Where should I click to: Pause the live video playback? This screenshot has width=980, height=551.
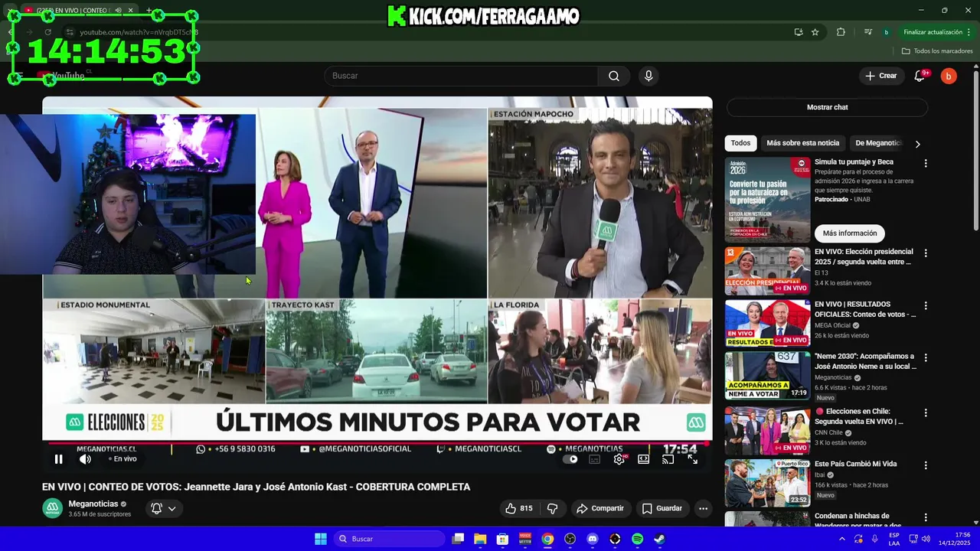click(x=58, y=459)
